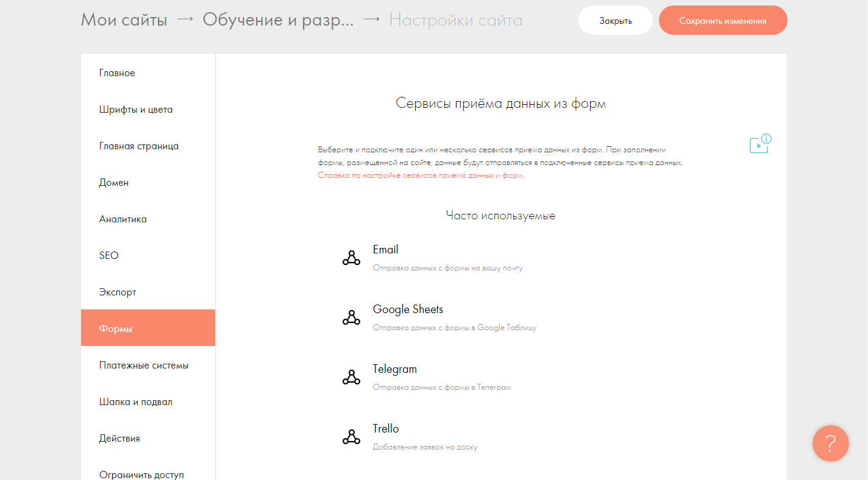Go to Мои сайты breadcrumb
This screenshot has width=868, height=480.
[124, 20]
